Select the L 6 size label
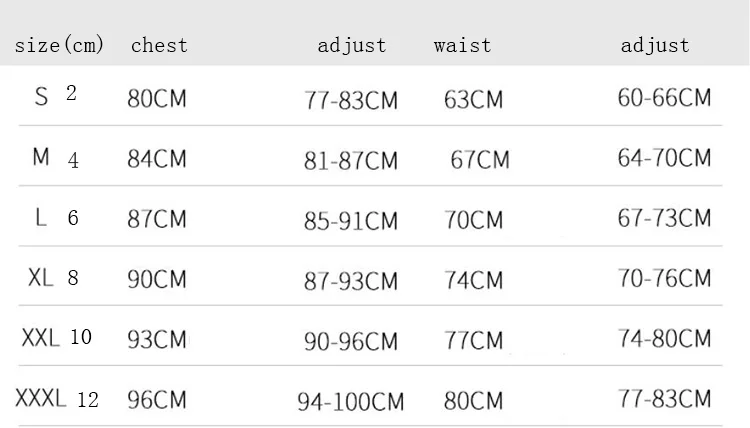 [x=56, y=219]
